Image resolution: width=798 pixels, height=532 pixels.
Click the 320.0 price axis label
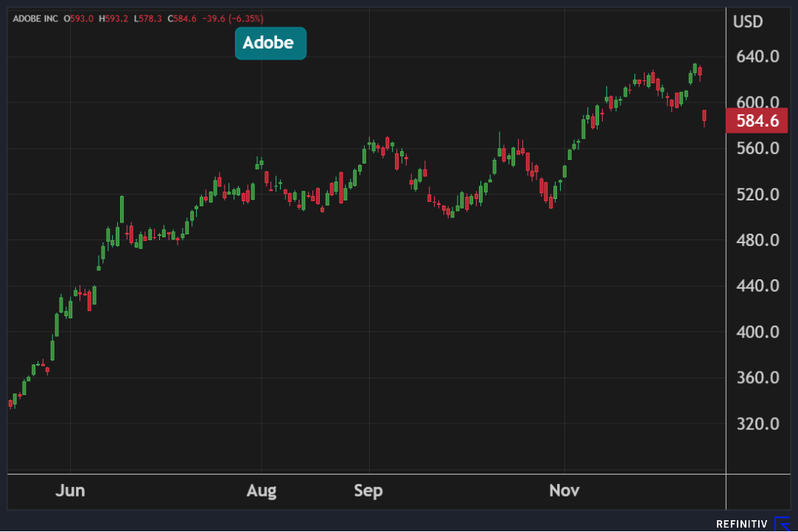pos(757,424)
